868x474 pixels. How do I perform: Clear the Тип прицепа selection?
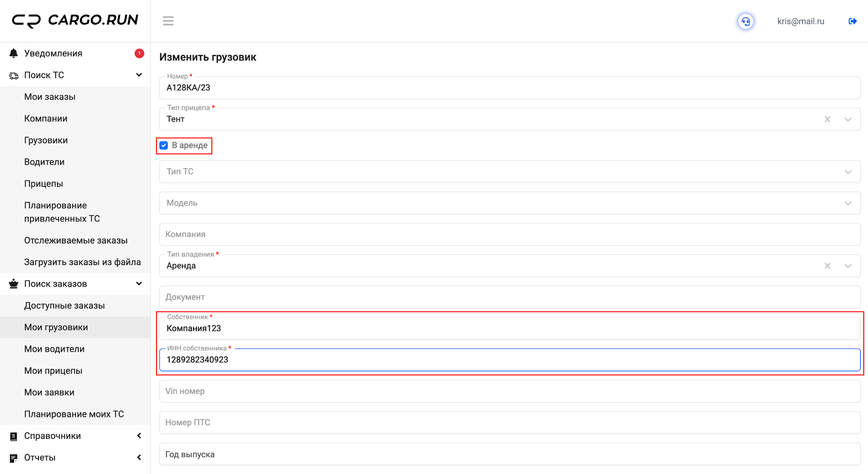pyautogui.click(x=827, y=119)
